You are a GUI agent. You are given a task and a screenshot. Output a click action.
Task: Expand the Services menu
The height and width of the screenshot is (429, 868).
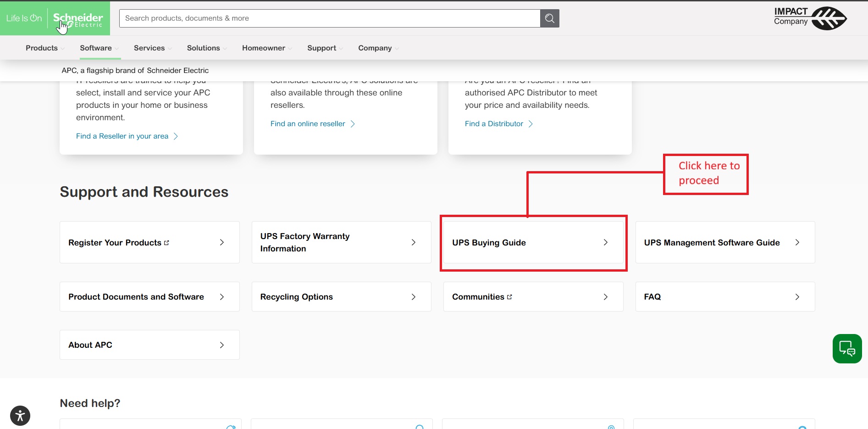tap(153, 48)
